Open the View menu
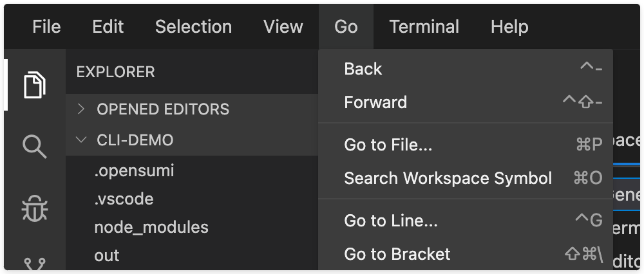 pos(283,26)
